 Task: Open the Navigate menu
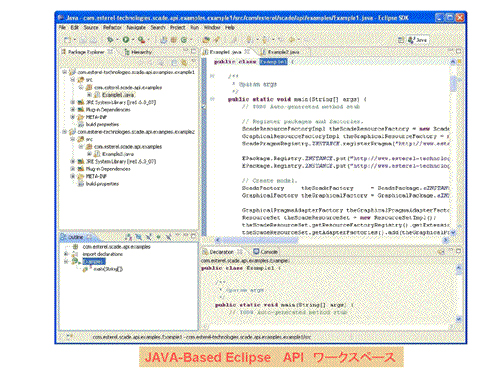[x=136, y=28]
